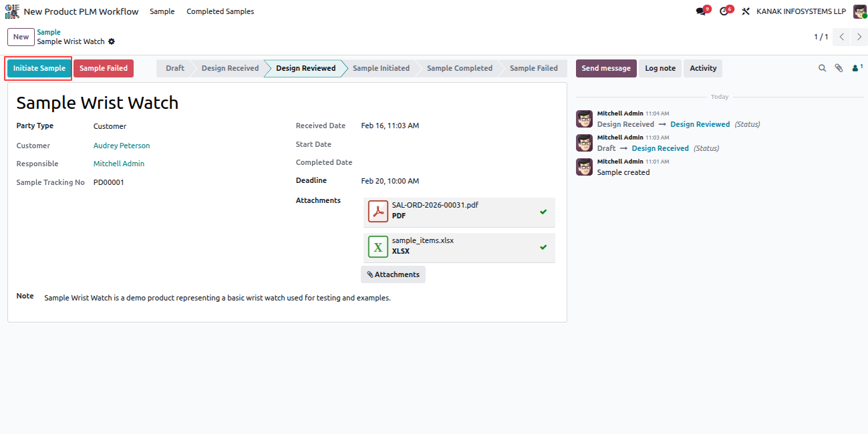Open Sample breadcrumb link

tap(49, 32)
